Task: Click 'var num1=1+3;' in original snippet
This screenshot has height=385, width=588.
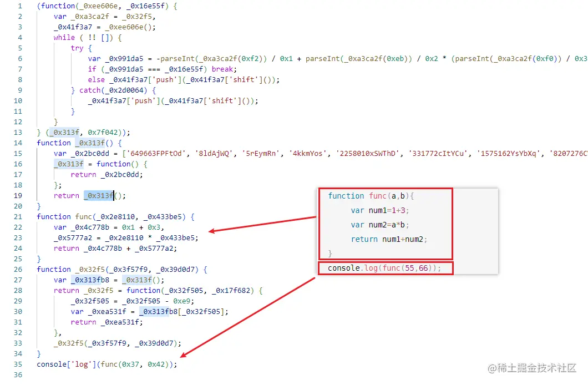Action: 380,210
